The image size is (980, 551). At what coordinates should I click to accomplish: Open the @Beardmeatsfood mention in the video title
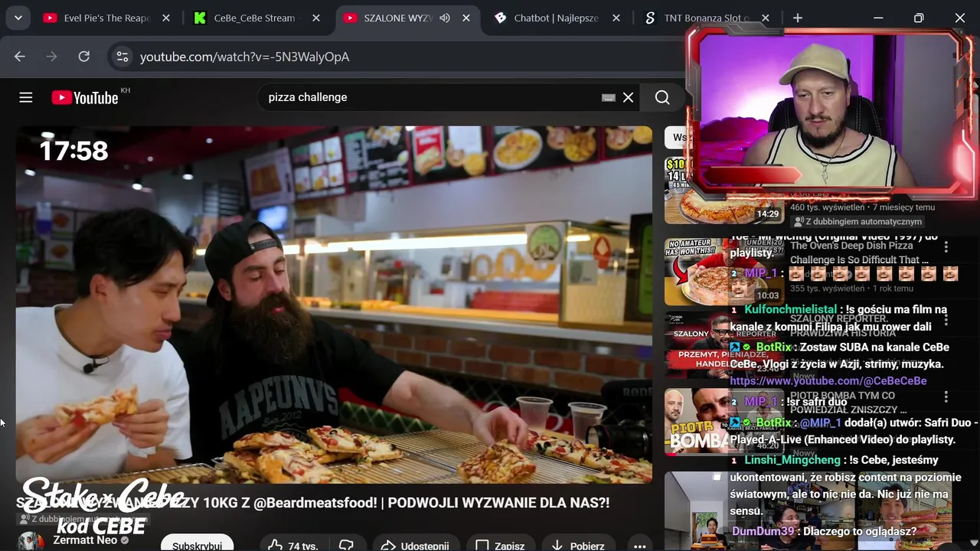316,503
